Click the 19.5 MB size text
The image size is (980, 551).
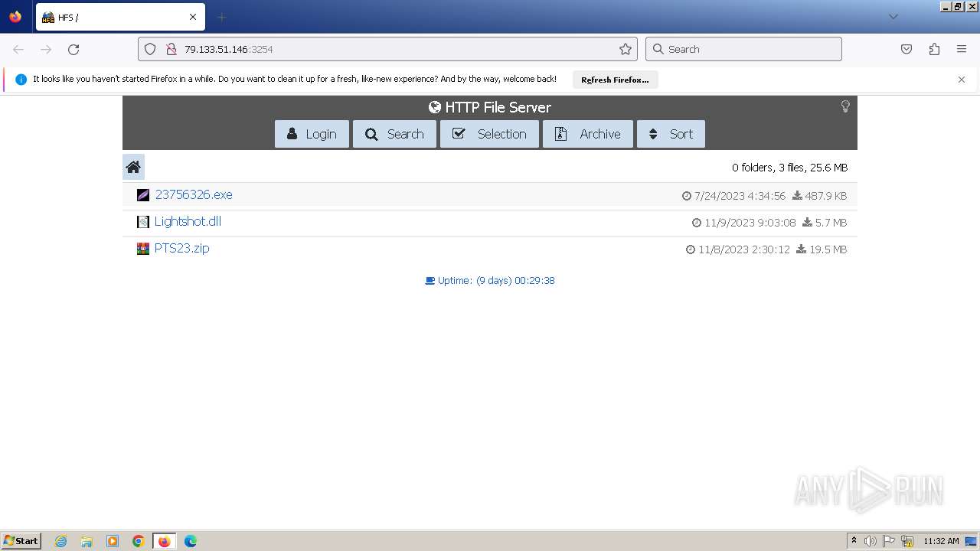click(x=828, y=249)
